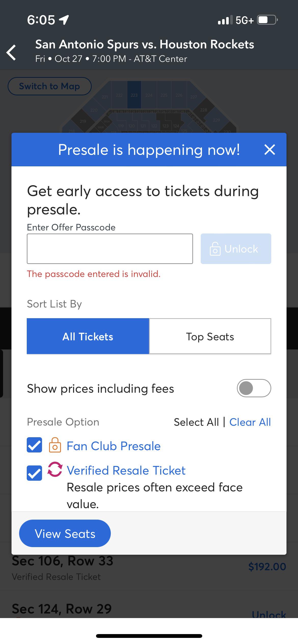
Task: Tap the pink resale arrows icon
Action: pos(55,469)
